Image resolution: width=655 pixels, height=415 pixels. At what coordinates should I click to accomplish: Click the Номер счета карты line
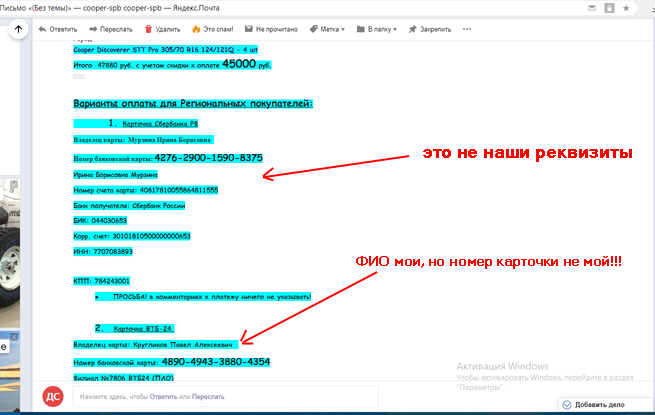(x=146, y=190)
